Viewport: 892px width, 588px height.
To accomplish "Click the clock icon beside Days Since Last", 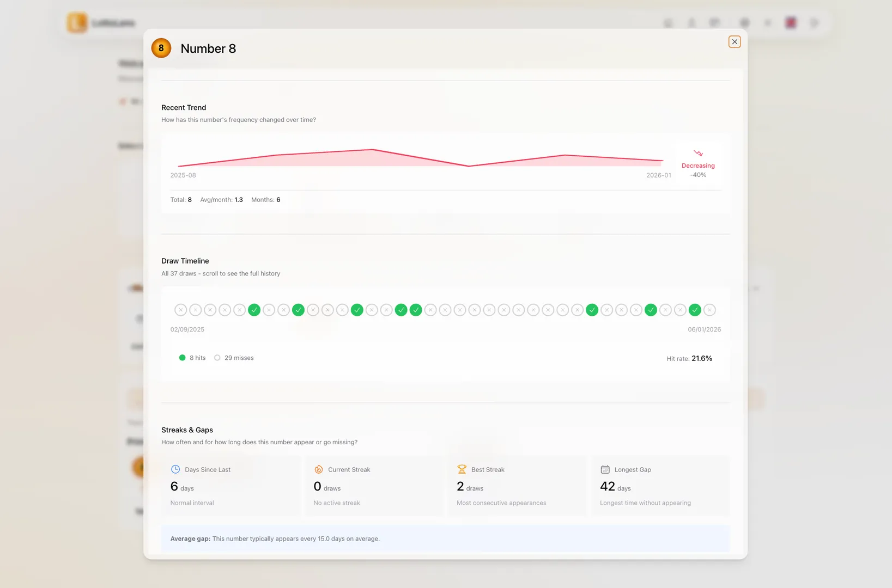I will pyautogui.click(x=175, y=469).
